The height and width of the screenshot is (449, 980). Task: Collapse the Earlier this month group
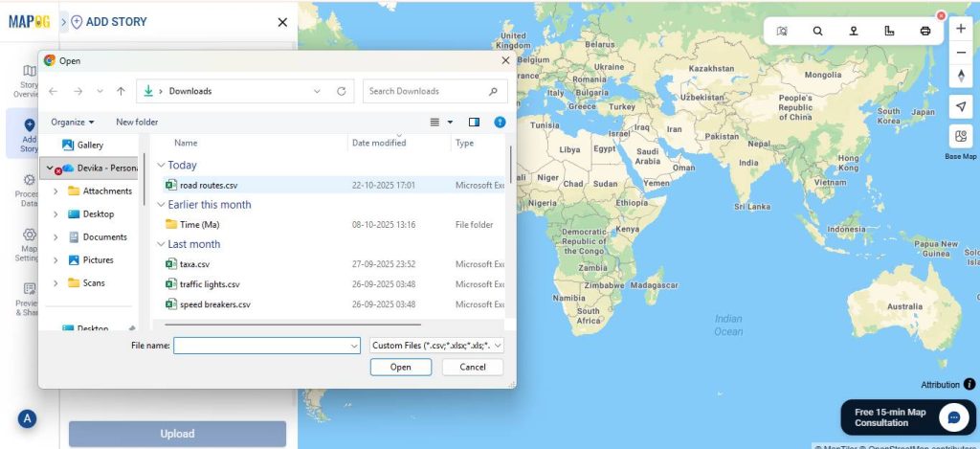tap(161, 205)
